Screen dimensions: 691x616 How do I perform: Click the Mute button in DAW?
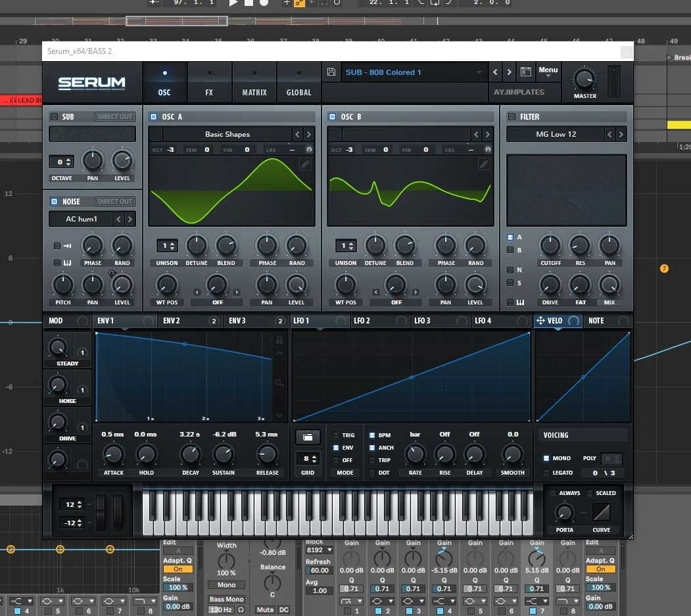[266, 610]
